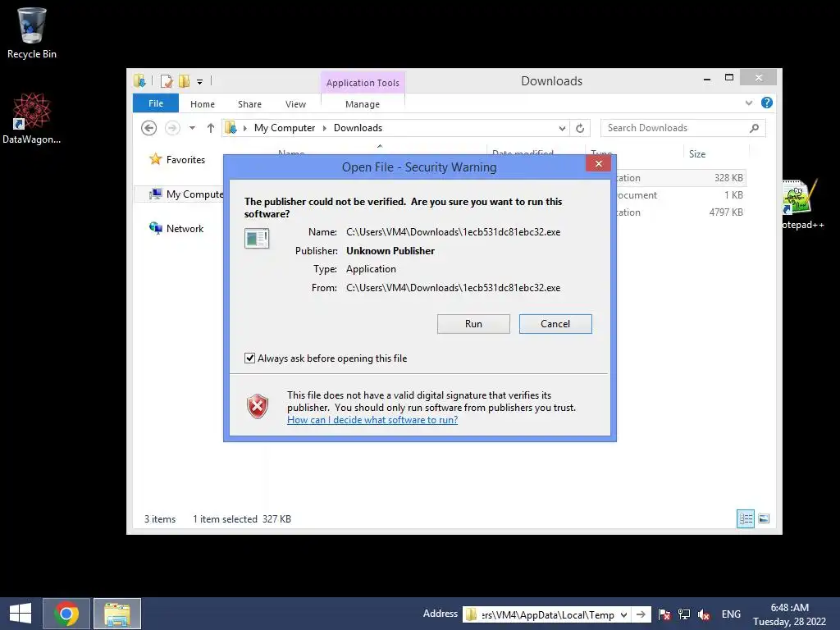This screenshot has height=630, width=840.
Task: Open taskbar Address dropdown
Action: pos(624,614)
